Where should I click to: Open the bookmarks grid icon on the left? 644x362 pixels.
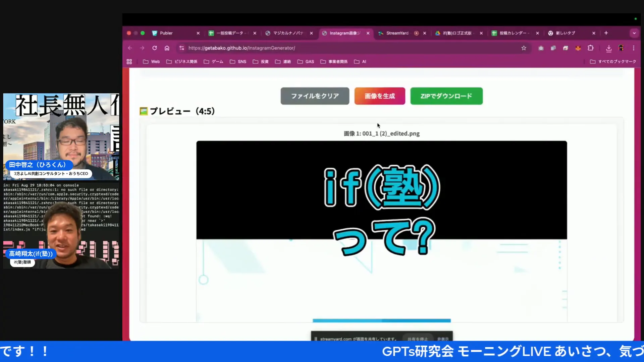[129, 61]
